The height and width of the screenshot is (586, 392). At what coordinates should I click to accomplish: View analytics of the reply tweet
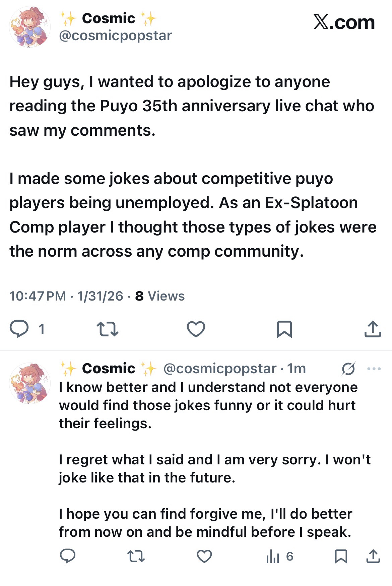[279, 557]
